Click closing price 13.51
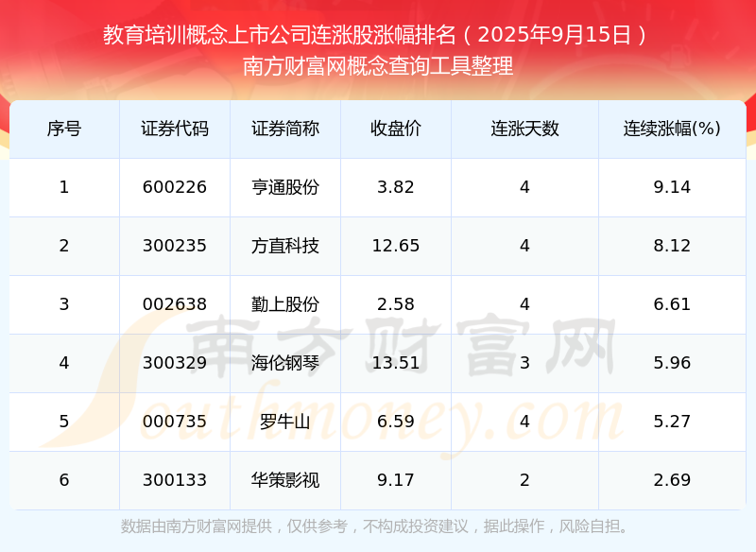The width and height of the screenshot is (756, 552). coord(396,363)
